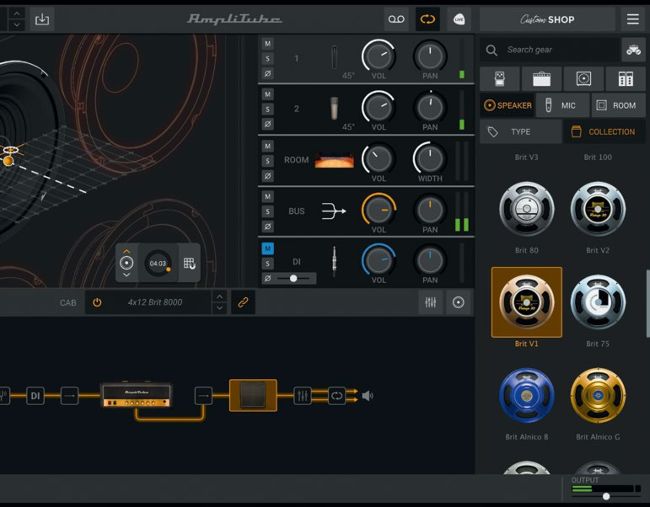
Task: Open the hamburger menu next to Custom Shop
Action: click(x=632, y=19)
